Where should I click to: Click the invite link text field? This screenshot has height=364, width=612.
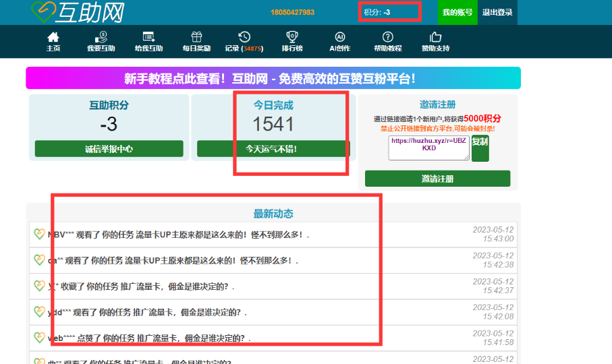point(428,148)
